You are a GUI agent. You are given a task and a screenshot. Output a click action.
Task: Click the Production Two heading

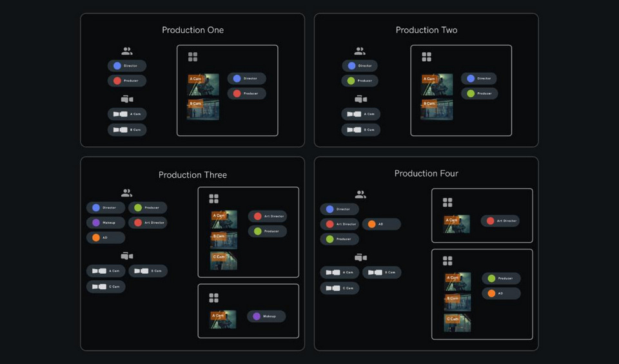(426, 30)
